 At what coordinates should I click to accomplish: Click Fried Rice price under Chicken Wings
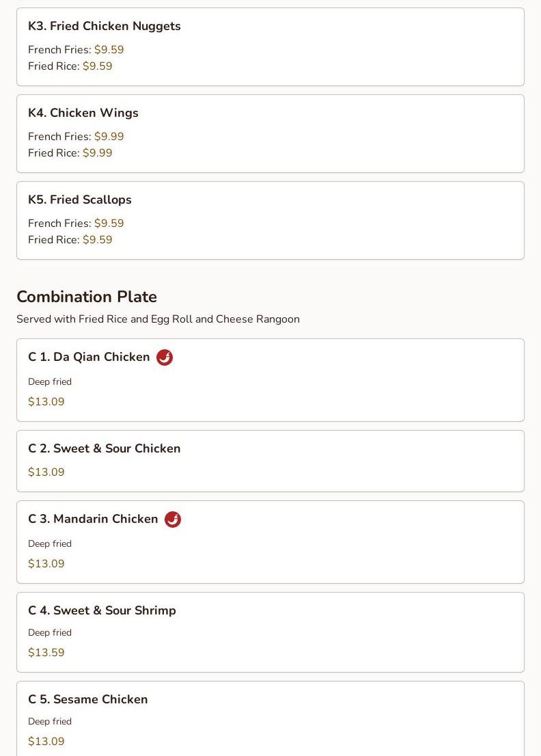pos(98,153)
